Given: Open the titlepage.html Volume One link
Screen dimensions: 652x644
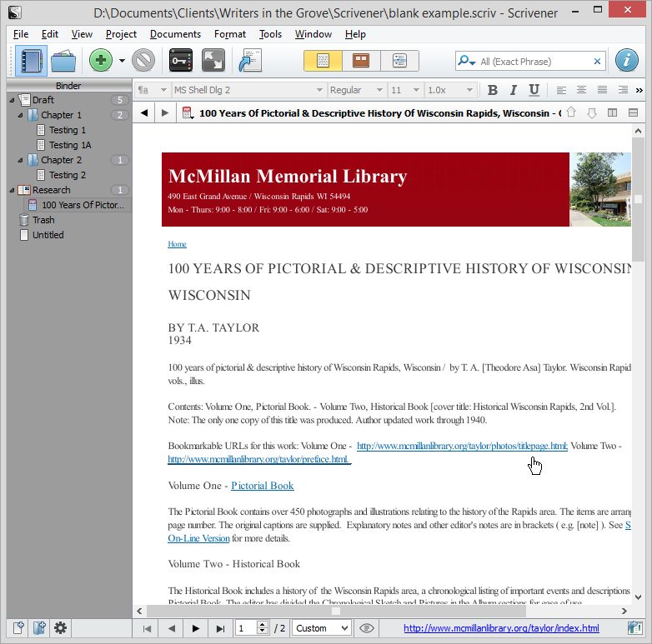Looking at the screenshot, I should tap(462, 446).
